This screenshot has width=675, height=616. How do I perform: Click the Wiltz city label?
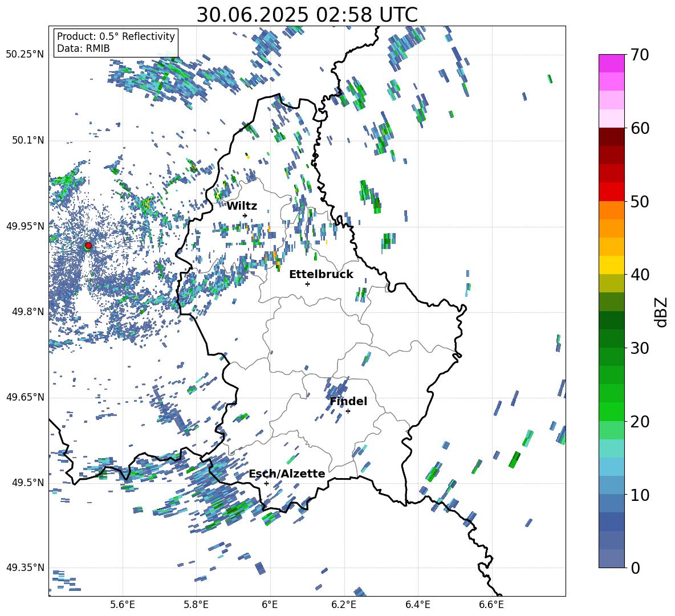242,206
